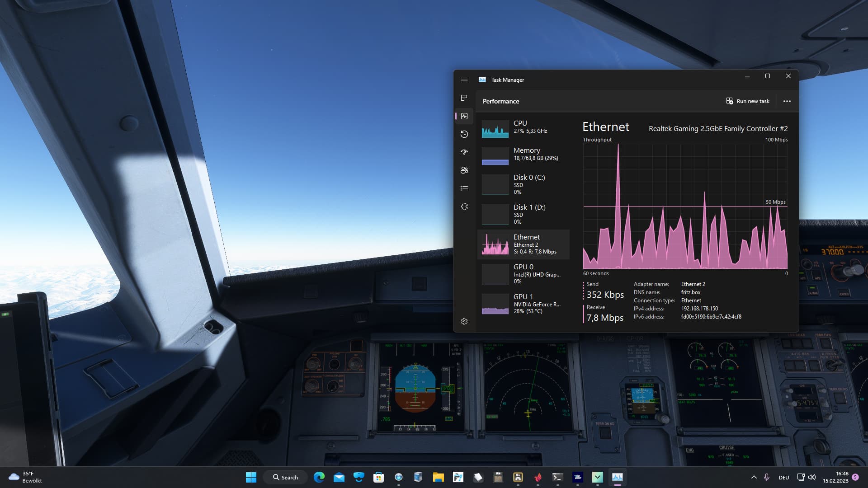The height and width of the screenshot is (488, 868).
Task: Click the Send 352 Kbps value
Action: pos(605,295)
